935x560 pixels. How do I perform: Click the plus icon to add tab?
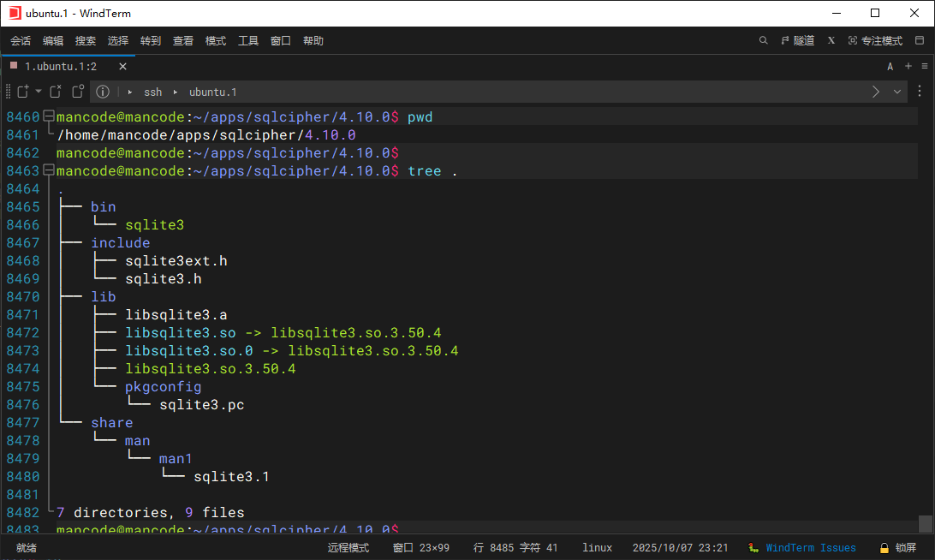tap(908, 66)
